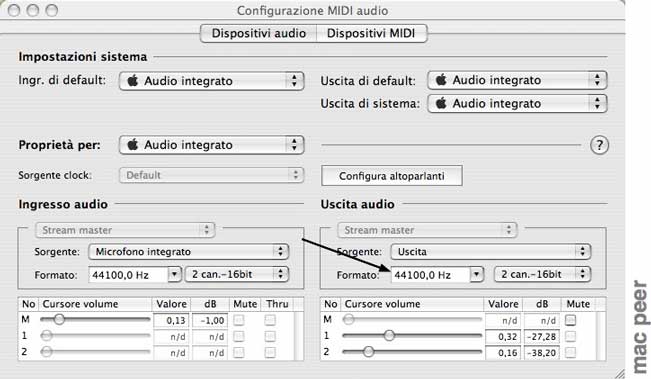Click the input master Valore field 0,13
The image size is (651, 379).
[x=171, y=320]
